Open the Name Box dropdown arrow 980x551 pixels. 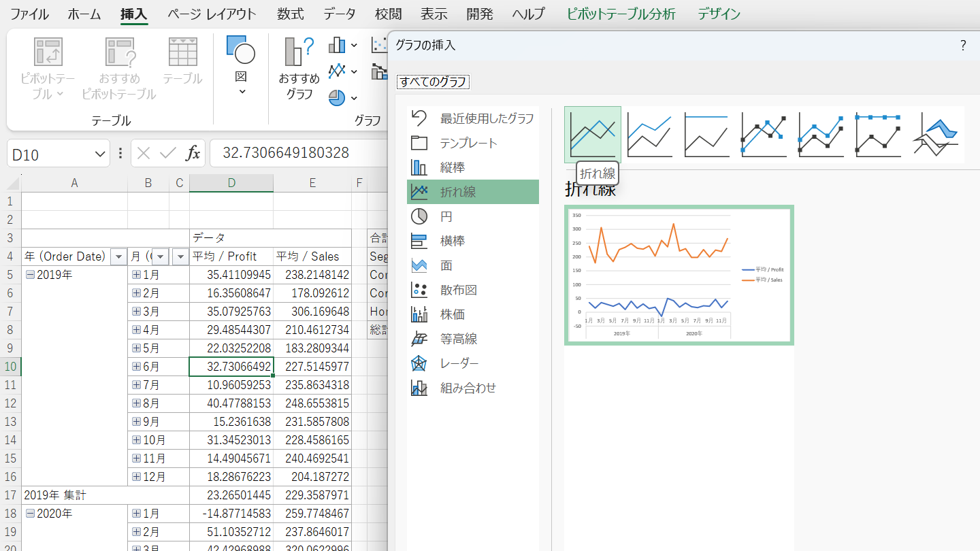[99, 154]
